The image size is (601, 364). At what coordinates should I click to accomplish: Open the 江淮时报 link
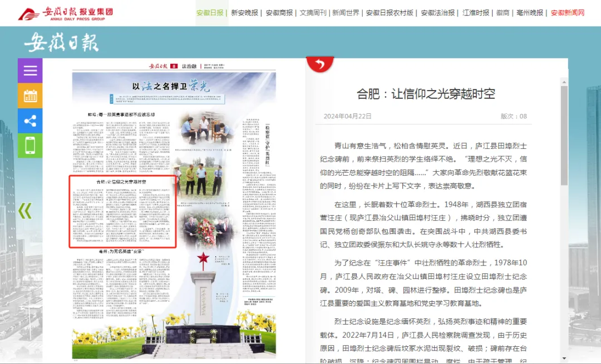click(476, 13)
